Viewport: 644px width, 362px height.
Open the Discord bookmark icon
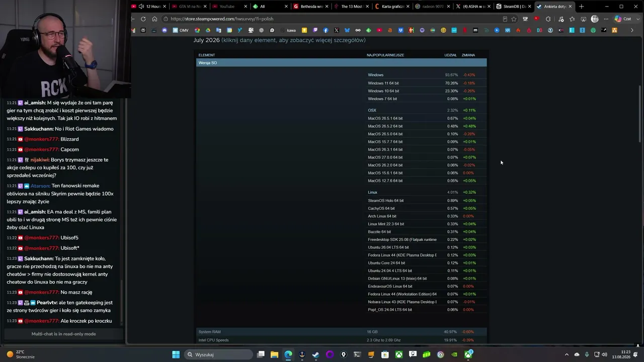pos(165,30)
